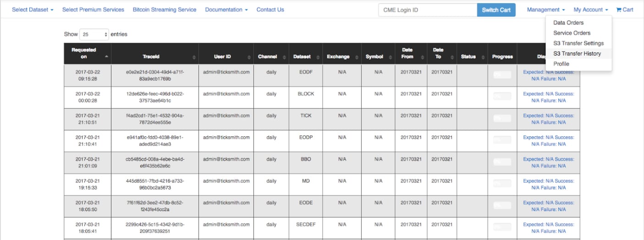Open the Documentation dropdown menu
Screen dimensions: 644x240
[226, 10]
